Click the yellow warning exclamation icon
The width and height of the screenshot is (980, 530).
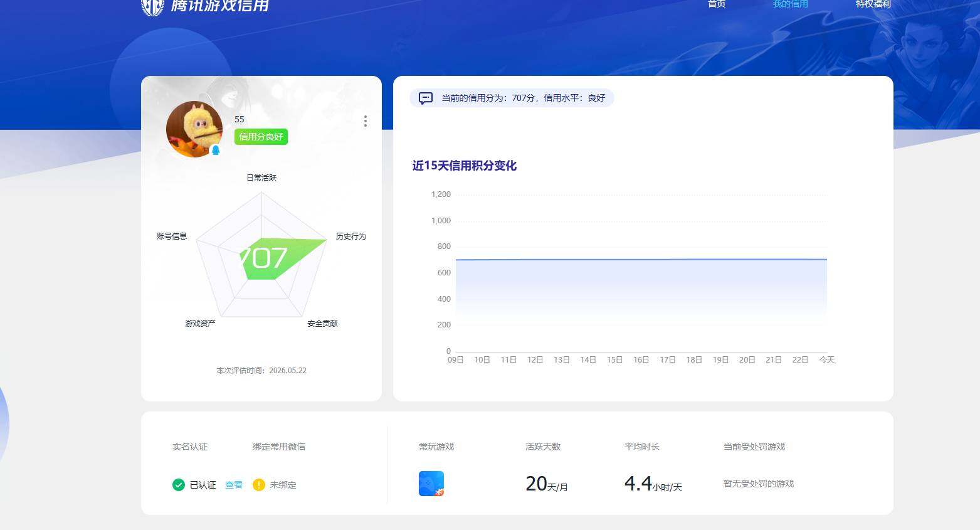click(259, 485)
